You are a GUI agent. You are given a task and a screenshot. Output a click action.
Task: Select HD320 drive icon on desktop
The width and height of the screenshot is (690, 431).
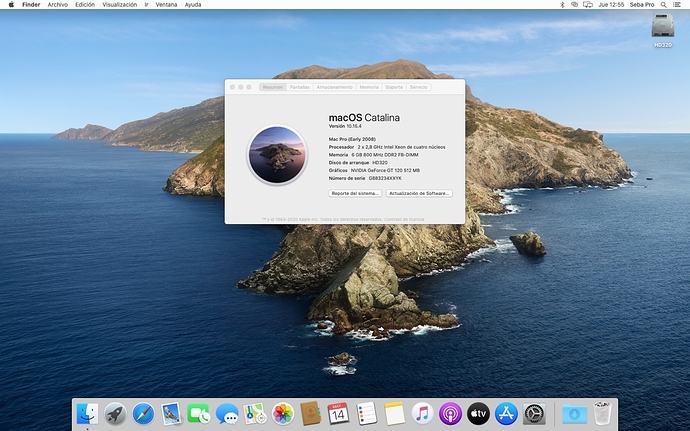[663, 26]
